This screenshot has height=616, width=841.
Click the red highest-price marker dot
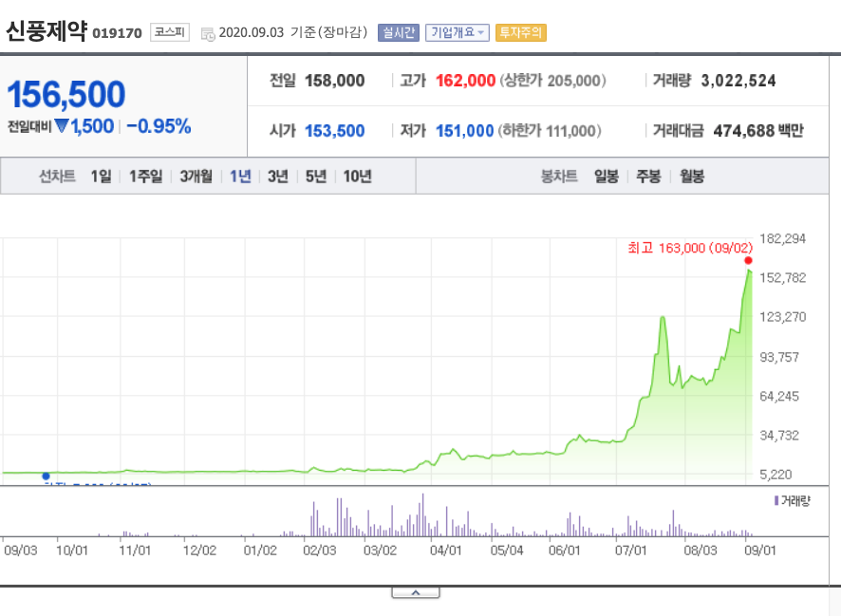pos(748,261)
